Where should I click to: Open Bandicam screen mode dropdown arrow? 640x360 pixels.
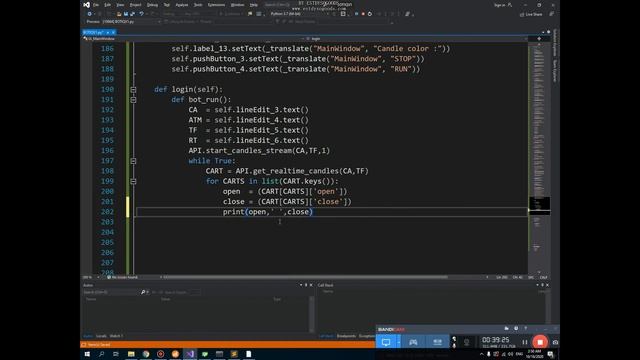point(399,342)
